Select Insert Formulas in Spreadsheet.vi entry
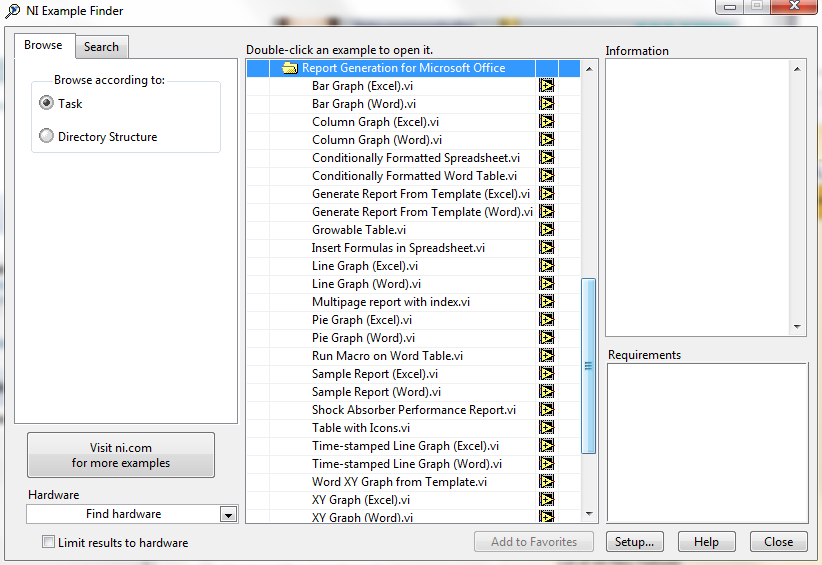 point(398,247)
